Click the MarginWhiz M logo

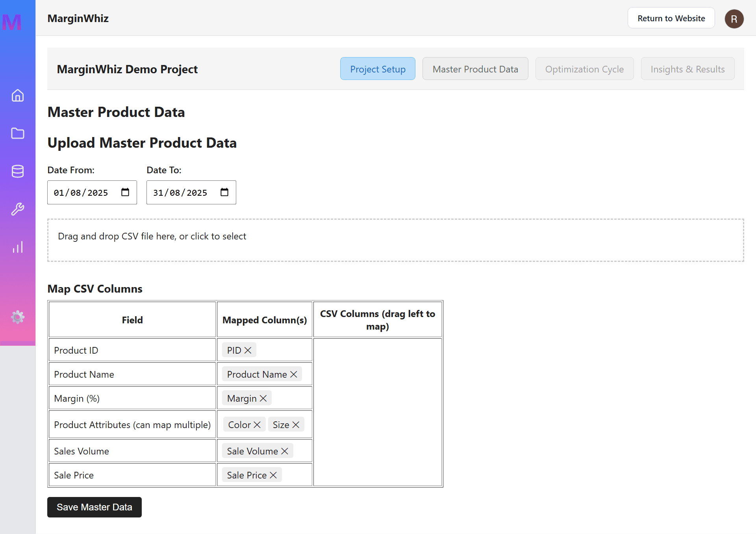[12, 22]
